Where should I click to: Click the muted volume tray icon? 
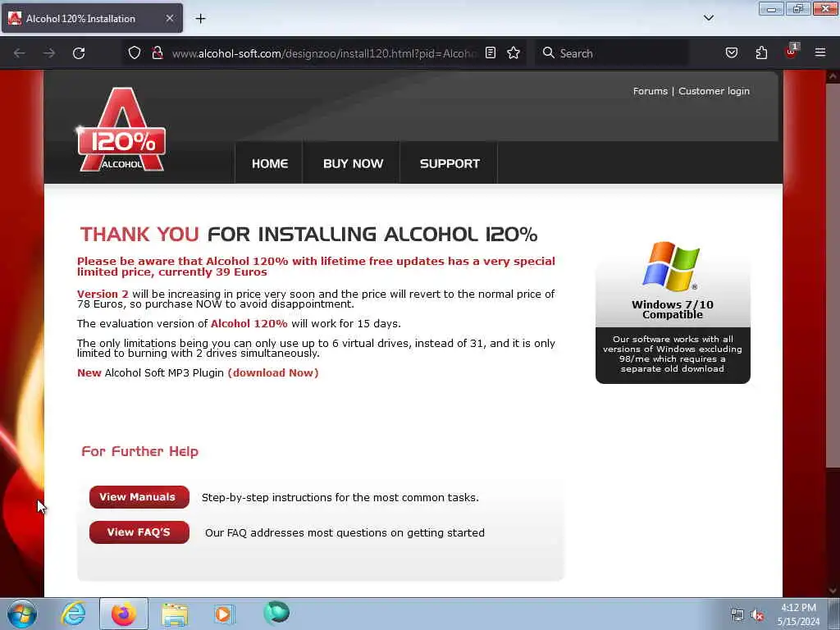pyautogui.click(x=757, y=615)
